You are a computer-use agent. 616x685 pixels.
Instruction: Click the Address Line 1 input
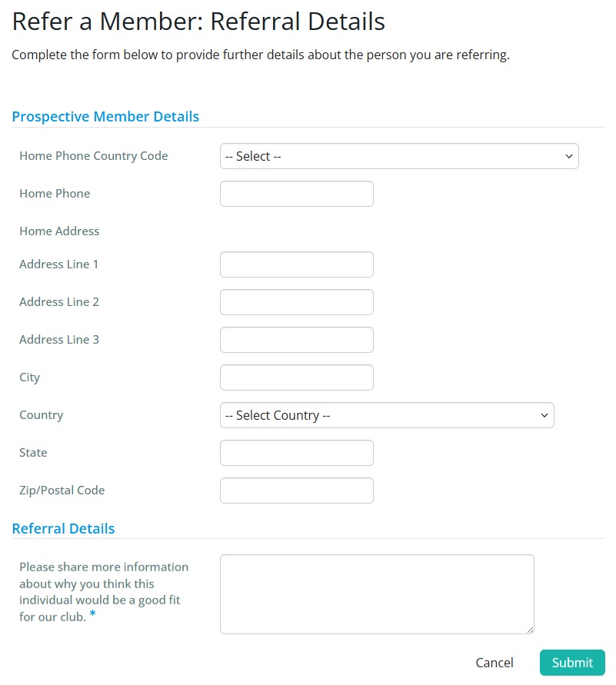pos(296,264)
